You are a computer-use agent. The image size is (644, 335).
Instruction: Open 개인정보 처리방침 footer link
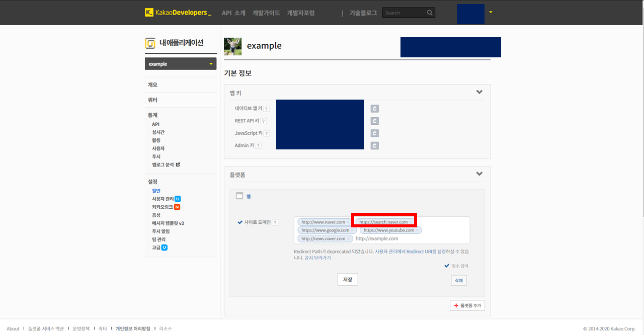click(x=133, y=328)
